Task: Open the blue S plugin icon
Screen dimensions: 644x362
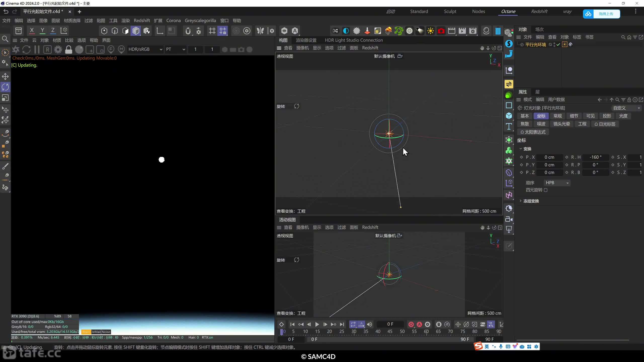Action: [x=509, y=44]
